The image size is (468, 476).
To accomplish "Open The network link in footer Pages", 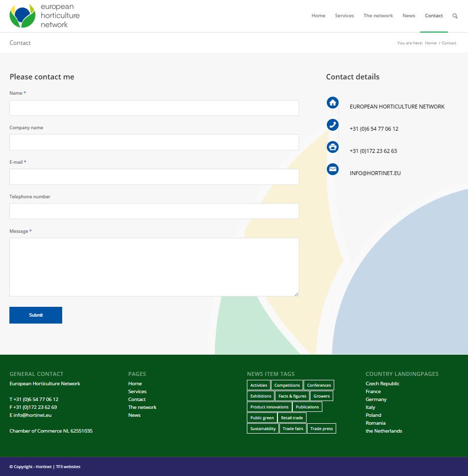I will [142, 407].
